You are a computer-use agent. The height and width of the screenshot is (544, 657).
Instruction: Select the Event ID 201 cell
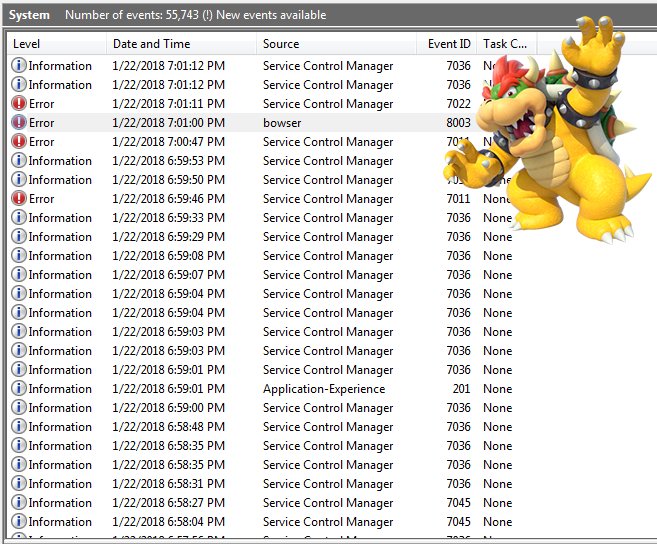(x=461, y=389)
